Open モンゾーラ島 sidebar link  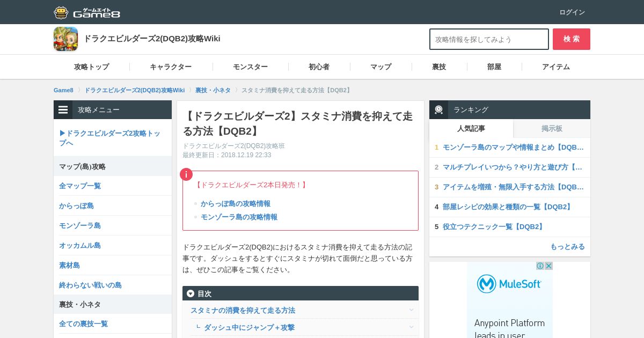pos(80,225)
